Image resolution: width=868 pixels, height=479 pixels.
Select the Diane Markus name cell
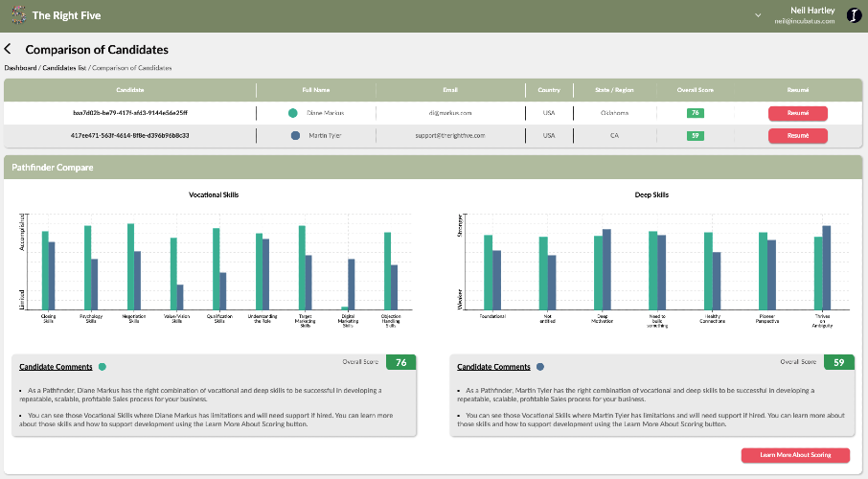326,113
